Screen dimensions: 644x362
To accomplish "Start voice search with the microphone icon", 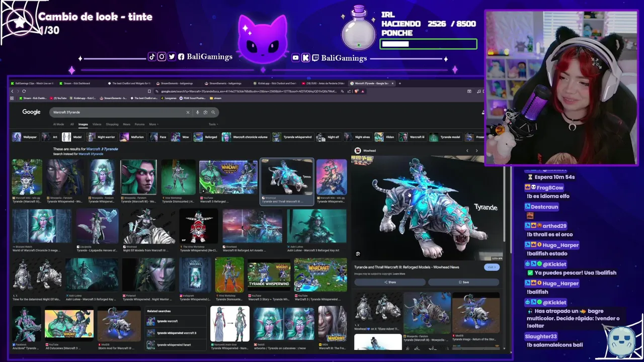I will [197, 112].
